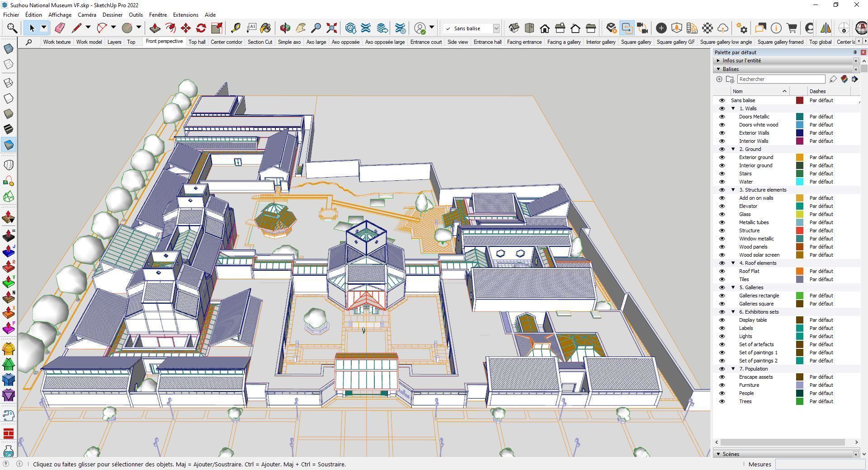Click the Add tag folder icon
Viewport: 868px width, 470px height.
(x=730, y=79)
